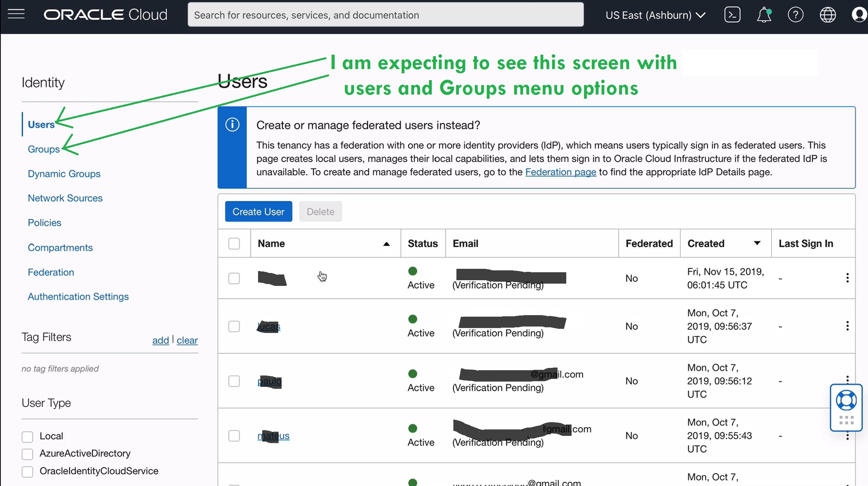Open actions menu for first user row
Screen dimensions: 868x486
pyautogui.click(x=847, y=278)
